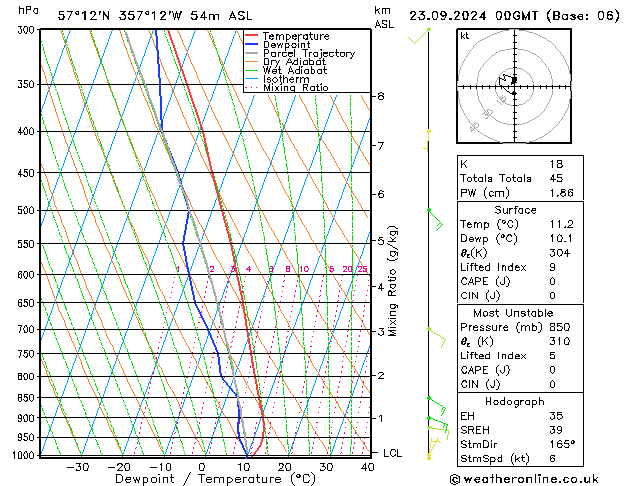629x486 pixels.
Task: Click the Most Unstable Lifted Index value 5
Action: coord(553,356)
